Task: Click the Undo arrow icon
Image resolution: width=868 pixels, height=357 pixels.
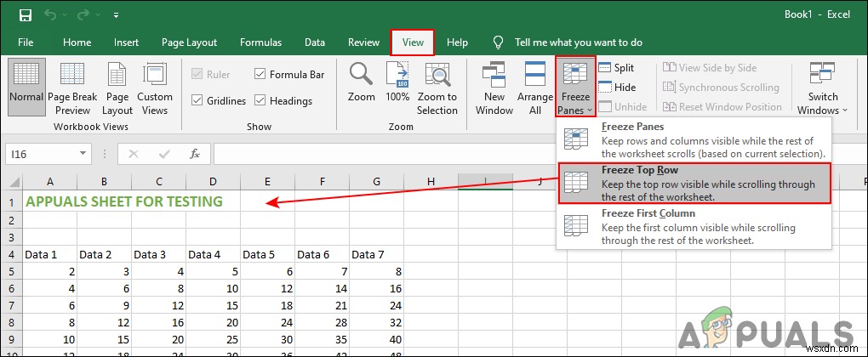Action: [50, 15]
